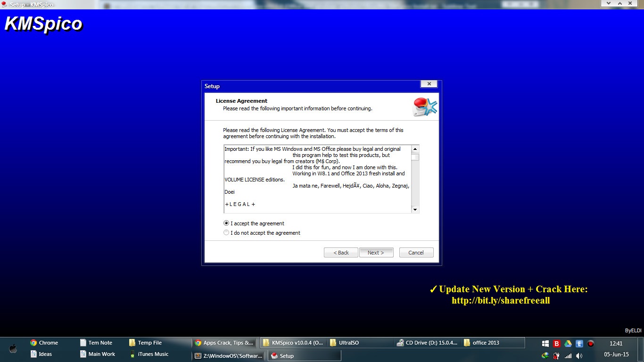Screen dimensions: 644x362
Task: Open the Chrome shortcut in the taskbar
Action: [x=44, y=343]
